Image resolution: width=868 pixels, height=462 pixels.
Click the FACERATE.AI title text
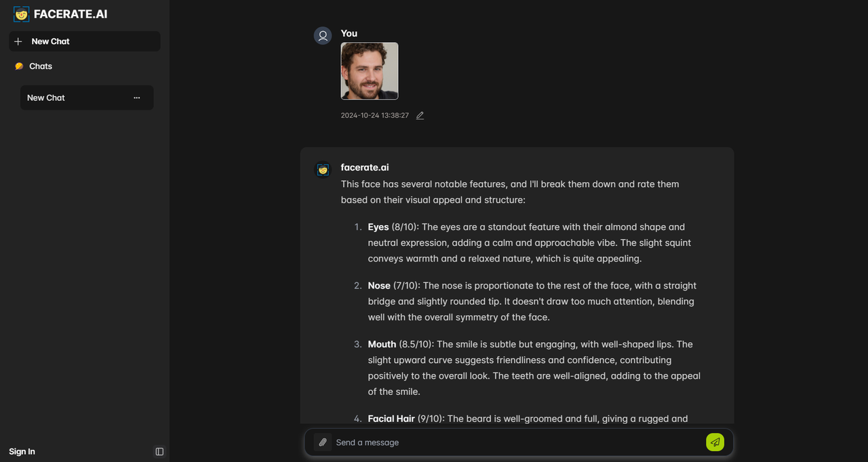pos(71,14)
